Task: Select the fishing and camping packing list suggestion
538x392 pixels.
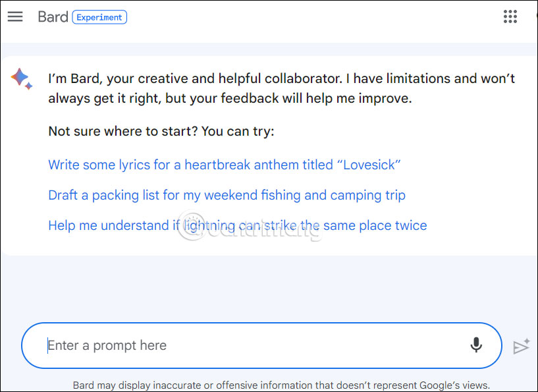Action: (227, 195)
